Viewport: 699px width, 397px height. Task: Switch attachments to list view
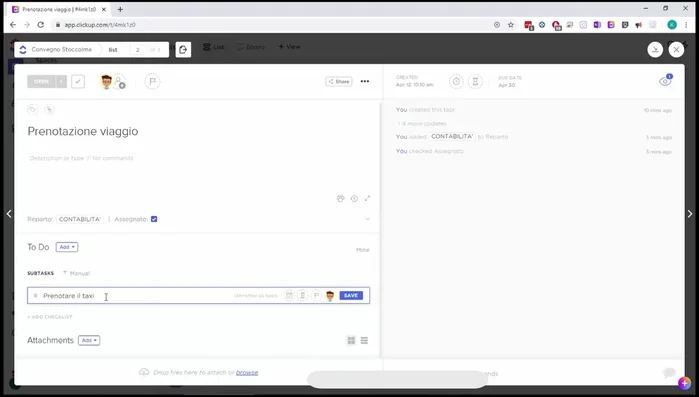pos(364,340)
